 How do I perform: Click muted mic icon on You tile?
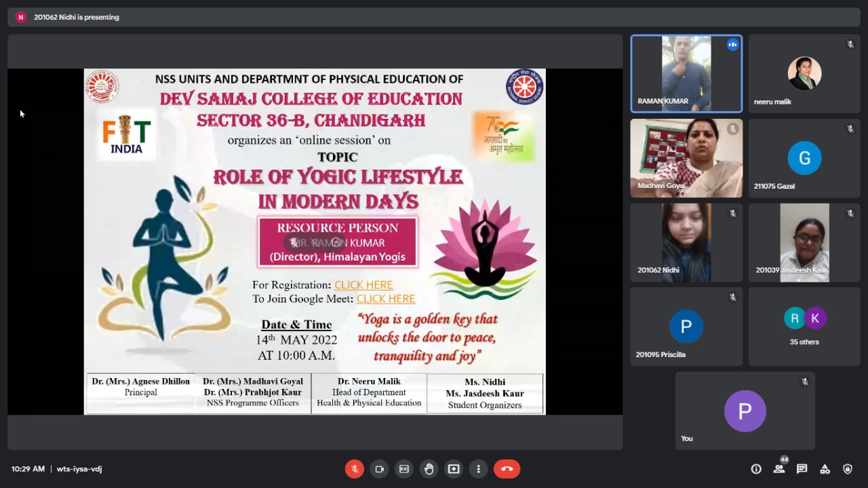click(x=805, y=382)
